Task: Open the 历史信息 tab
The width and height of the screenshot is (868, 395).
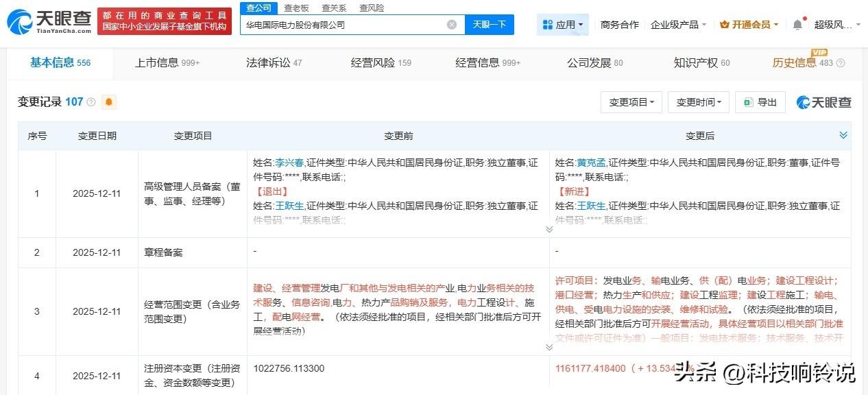Action: tap(803, 63)
